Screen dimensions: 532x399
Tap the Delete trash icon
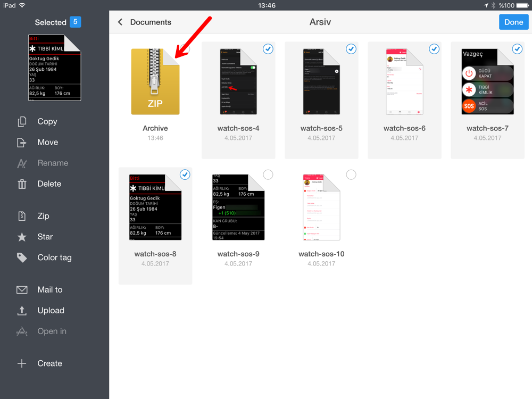(x=22, y=184)
